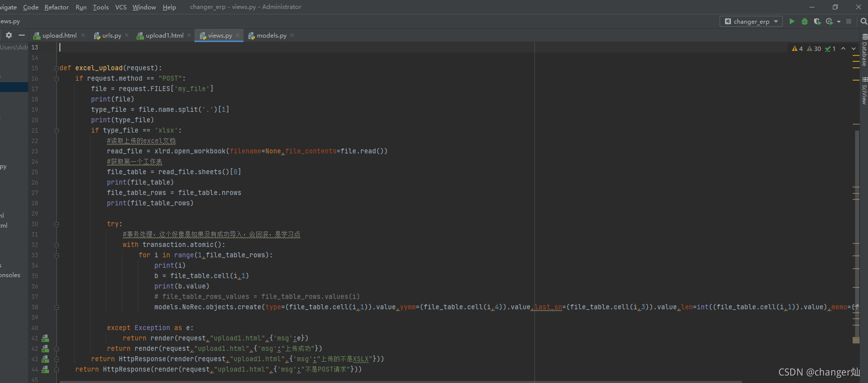Open the Database tool window
868x383 pixels.
click(865, 50)
